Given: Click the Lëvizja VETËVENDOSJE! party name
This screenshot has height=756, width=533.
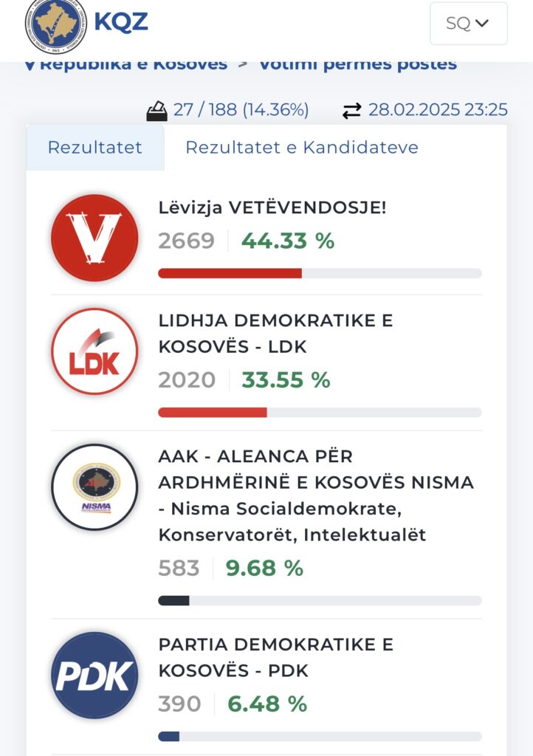Looking at the screenshot, I should click(272, 207).
